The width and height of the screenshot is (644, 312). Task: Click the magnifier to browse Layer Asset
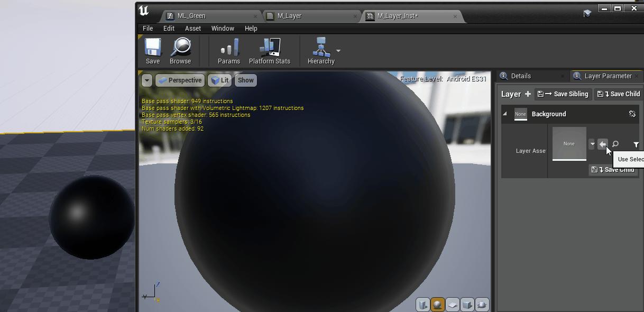point(615,144)
